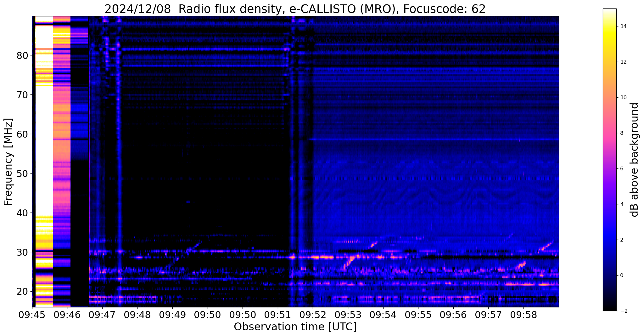Click the colorbar tick label 12
Image resolution: width=644 pixels, height=336 pixels.
point(623,62)
